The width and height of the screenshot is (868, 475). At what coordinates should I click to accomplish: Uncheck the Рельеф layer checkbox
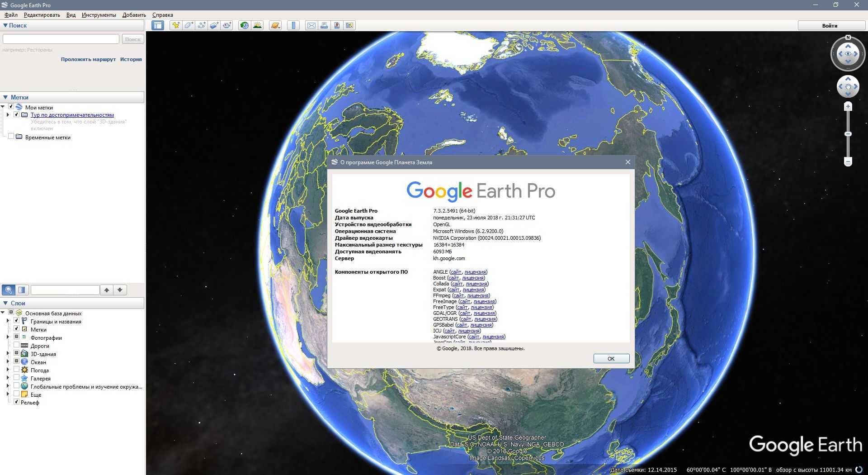point(16,402)
